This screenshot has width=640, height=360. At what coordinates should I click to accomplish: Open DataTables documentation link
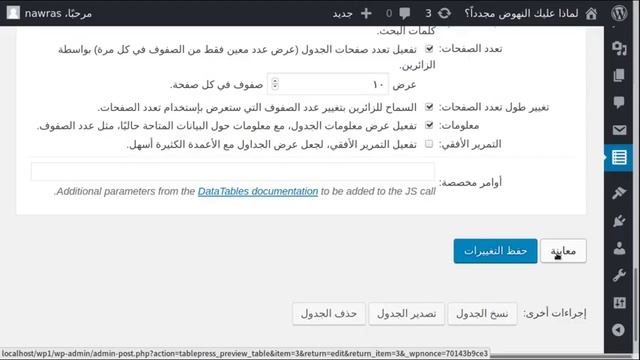[258, 191]
